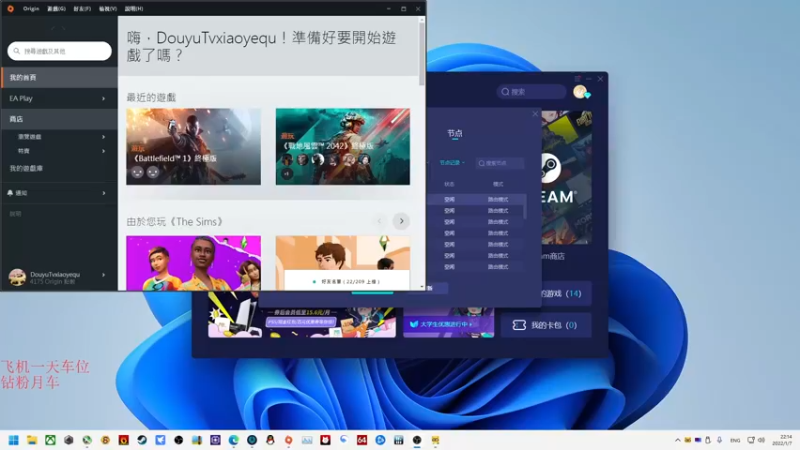Launch the Xbox app from the taskbar

(50, 440)
